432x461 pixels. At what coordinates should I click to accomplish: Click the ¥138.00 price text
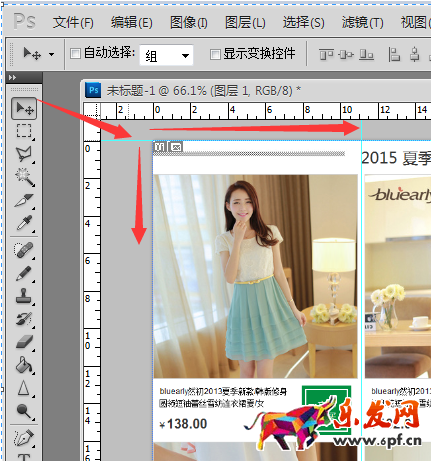[x=183, y=424]
